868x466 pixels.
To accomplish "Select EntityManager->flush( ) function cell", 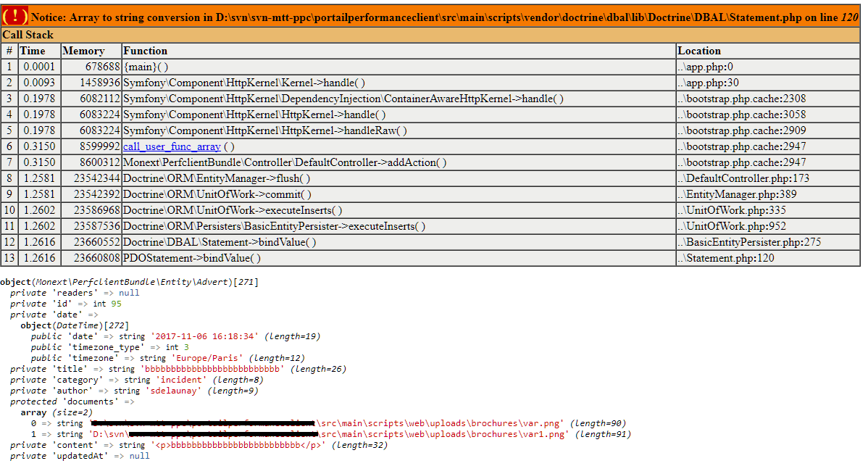I will (x=398, y=179).
